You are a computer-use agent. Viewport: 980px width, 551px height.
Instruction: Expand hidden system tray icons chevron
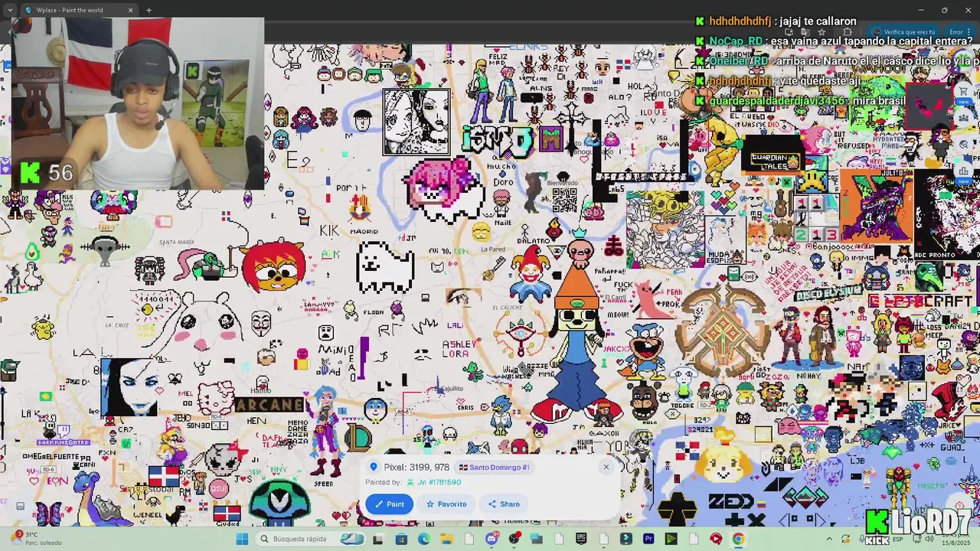point(829,539)
